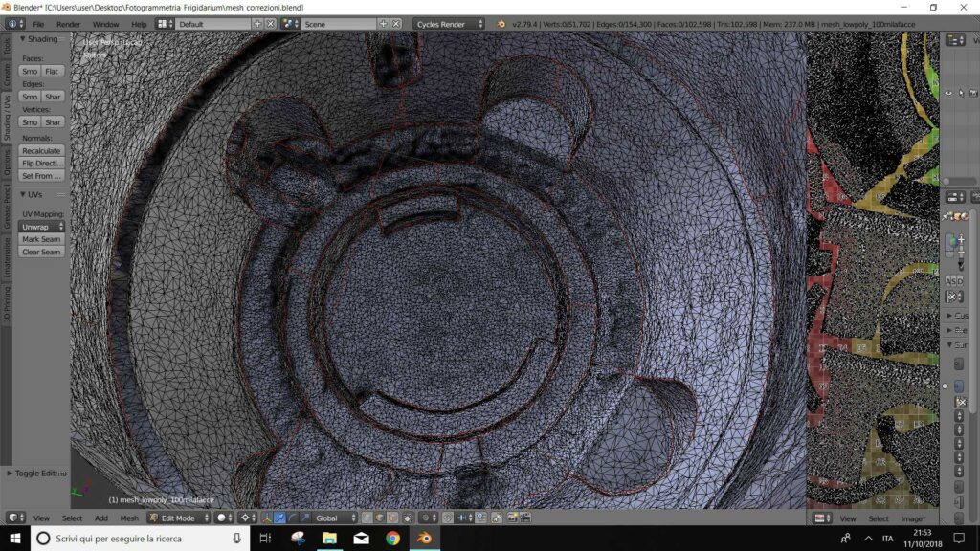Screen dimensions: 980x551
Task: Click the outliner horizontal scrollbar
Action: click(x=960, y=181)
